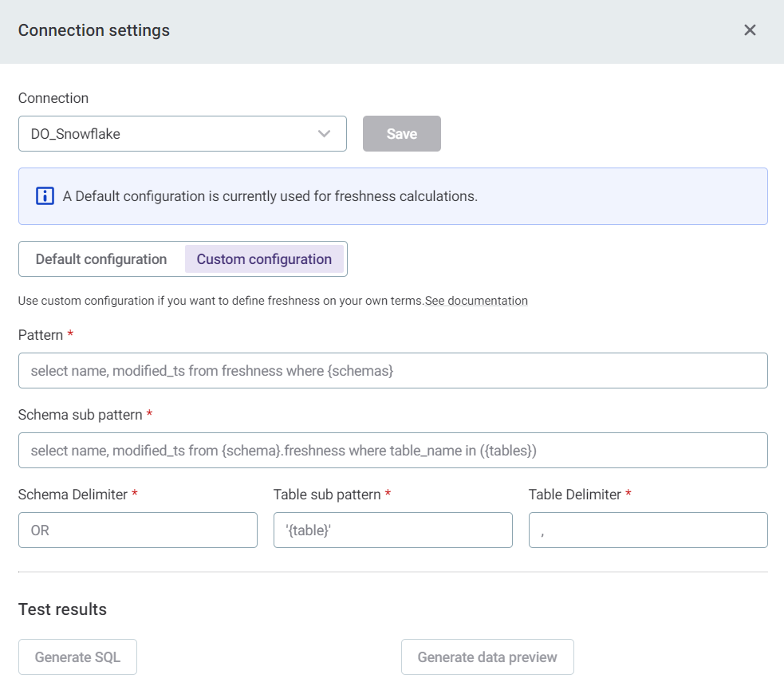Expand the Connection dropdown chevron
This screenshot has height=690, width=784.
click(324, 134)
